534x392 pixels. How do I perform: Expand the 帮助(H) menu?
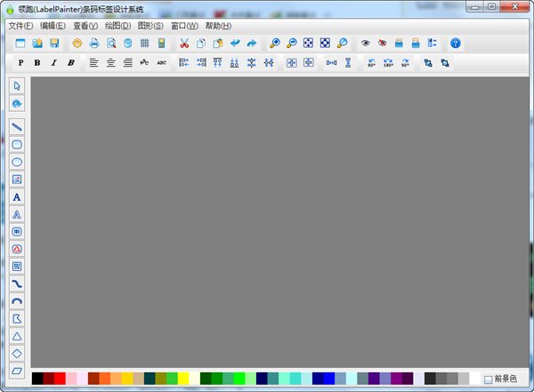pyautogui.click(x=218, y=26)
